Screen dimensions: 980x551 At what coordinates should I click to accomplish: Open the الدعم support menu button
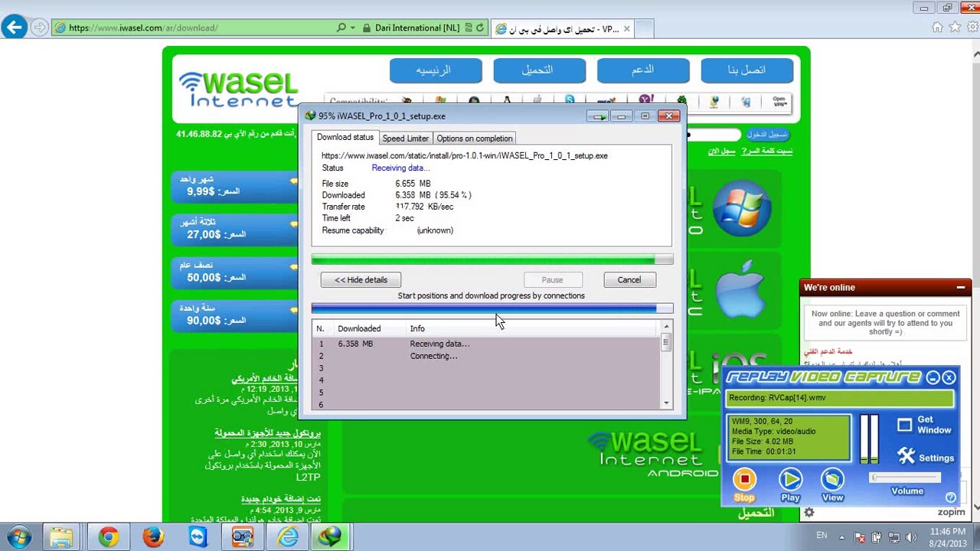[x=643, y=70]
